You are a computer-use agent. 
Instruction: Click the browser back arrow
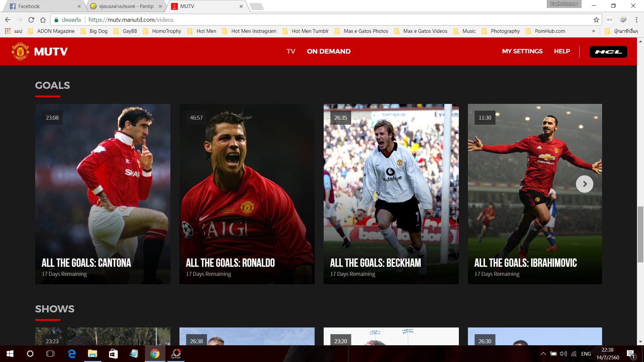(8, 20)
